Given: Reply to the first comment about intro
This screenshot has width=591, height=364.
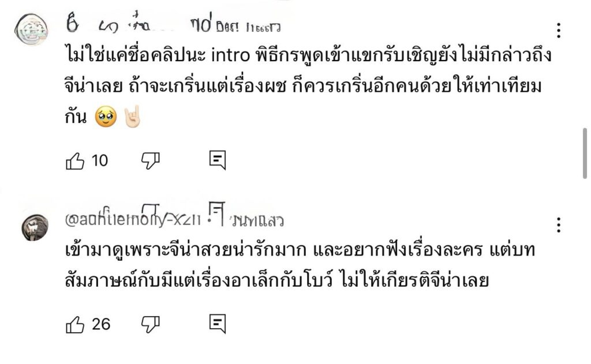Looking at the screenshot, I should coord(217,160).
